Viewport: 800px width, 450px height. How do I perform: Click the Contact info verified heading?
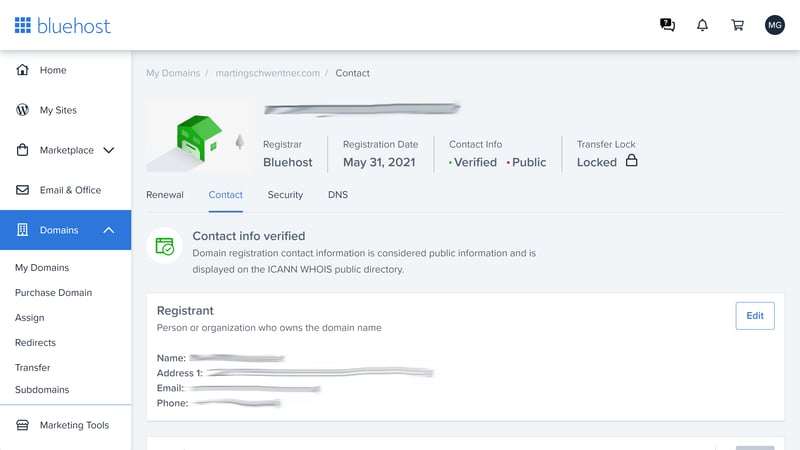[248, 236]
